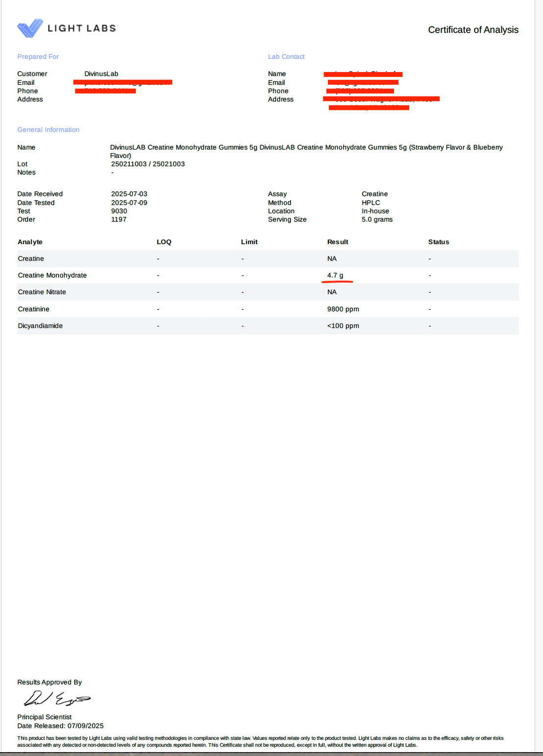Image resolution: width=543 pixels, height=756 pixels.
Task: Select the Creatinine 9800 ppm result
Action: (x=343, y=309)
